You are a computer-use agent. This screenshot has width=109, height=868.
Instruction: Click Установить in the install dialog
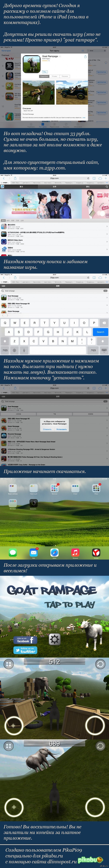pyautogui.click(x=62, y=429)
